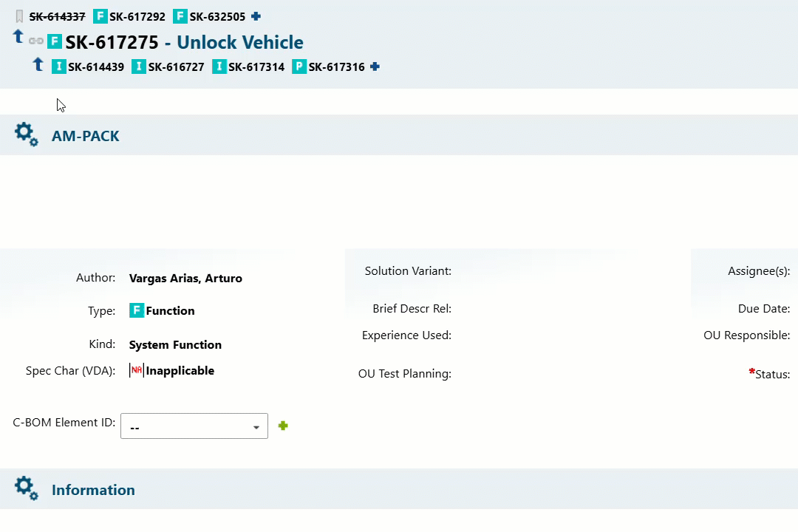Click the chain link icon beside SK-617275
Screen dimensions: 798x532
(35, 41)
